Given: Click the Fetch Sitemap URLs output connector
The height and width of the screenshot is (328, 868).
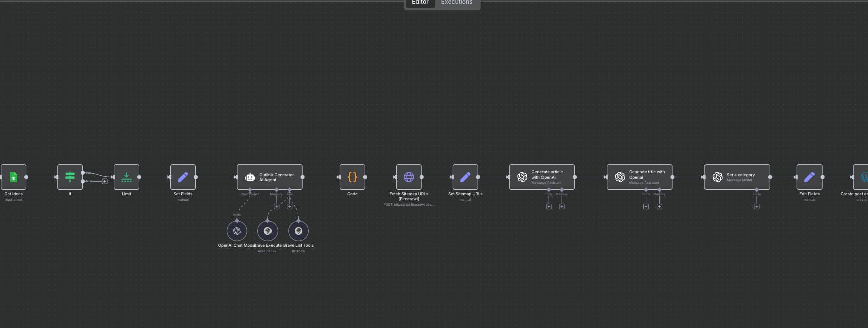Looking at the screenshot, I should (x=422, y=177).
